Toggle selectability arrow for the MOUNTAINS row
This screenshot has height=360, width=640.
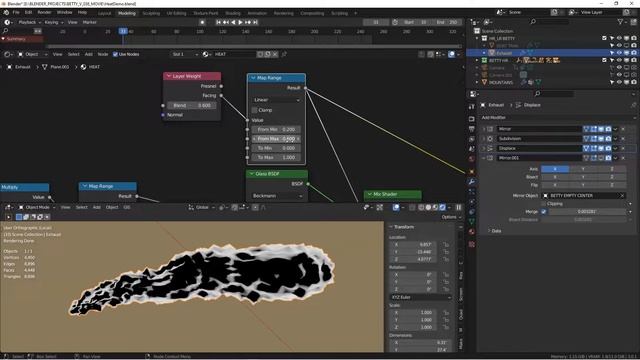pos(612,82)
